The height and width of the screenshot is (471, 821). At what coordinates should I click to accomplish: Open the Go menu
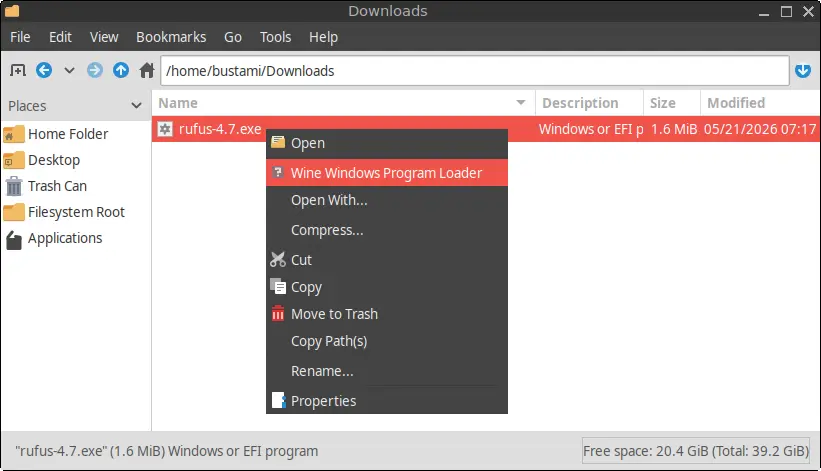pos(233,37)
